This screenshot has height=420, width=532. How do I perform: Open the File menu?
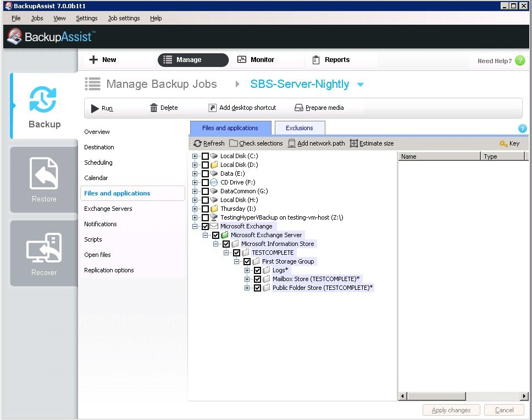pyautogui.click(x=16, y=18)
